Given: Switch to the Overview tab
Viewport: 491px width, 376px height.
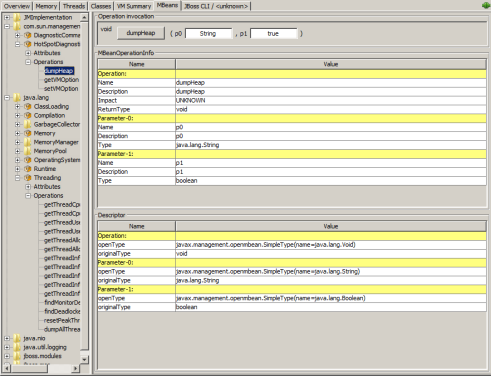Looking at the screenshot, I should 17,6.
